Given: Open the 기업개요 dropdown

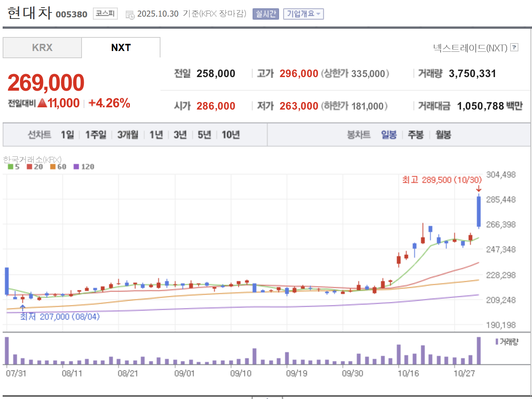Looking at the screenshot, I should pyautogui.click(x=304, y=14).
